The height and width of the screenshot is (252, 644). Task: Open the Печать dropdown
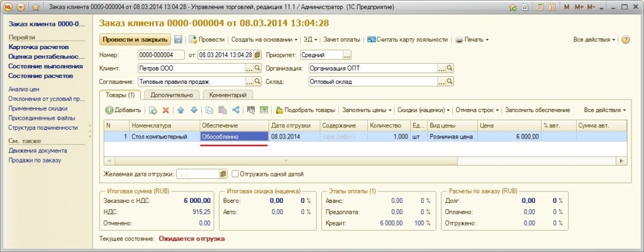pos(472,40)
